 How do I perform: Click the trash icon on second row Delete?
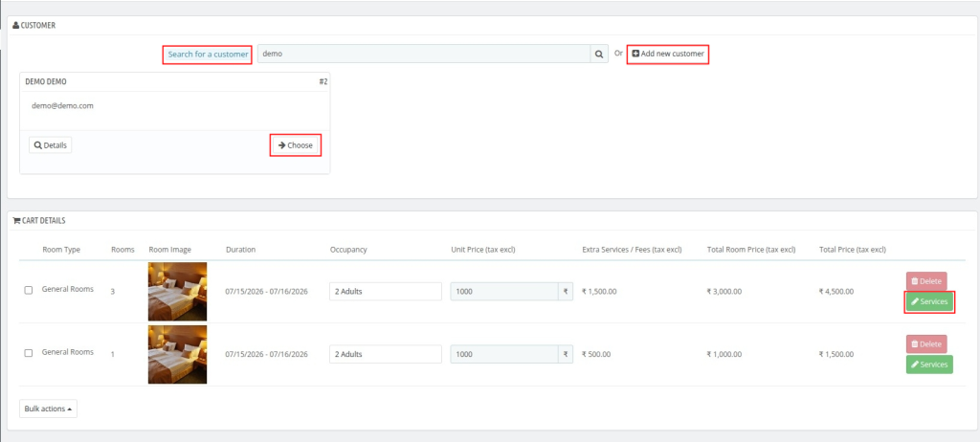914,344
